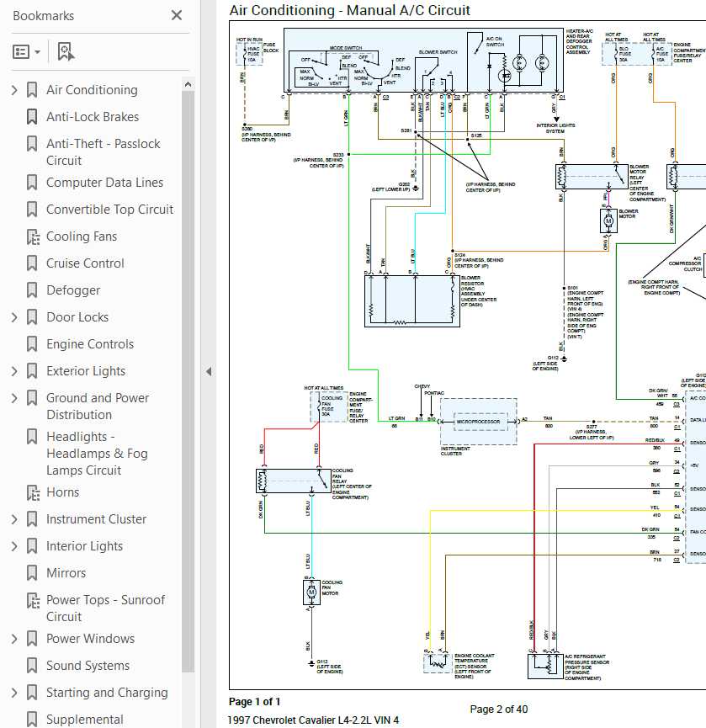Open the Cooling Fans bookmark
Viewport: 706px width, 728px height.
pos(82,236)
